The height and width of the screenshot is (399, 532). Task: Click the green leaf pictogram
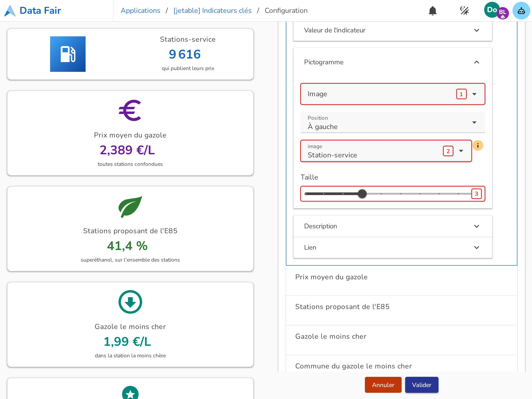[130, 207]
